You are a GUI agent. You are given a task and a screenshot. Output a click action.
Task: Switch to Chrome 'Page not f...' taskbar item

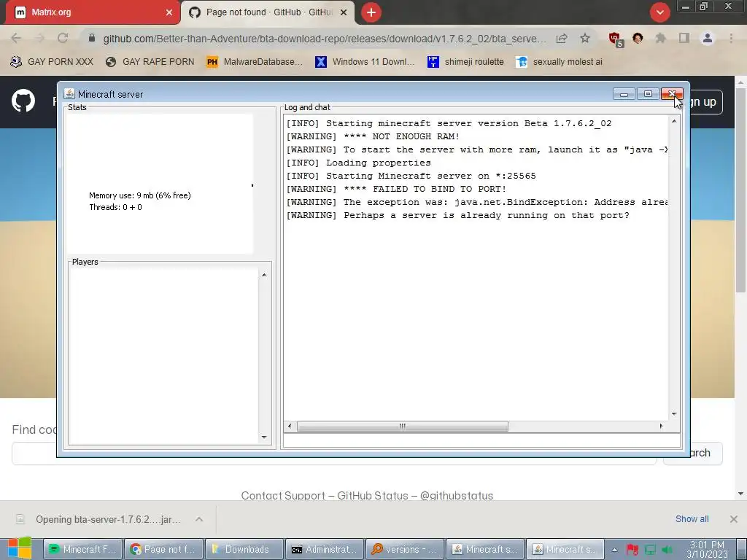164,550
